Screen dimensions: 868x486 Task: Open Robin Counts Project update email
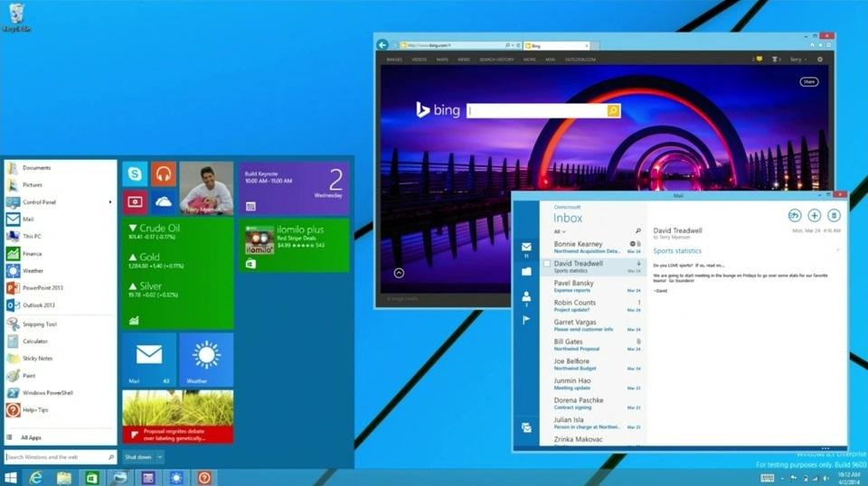click(593, 305)
